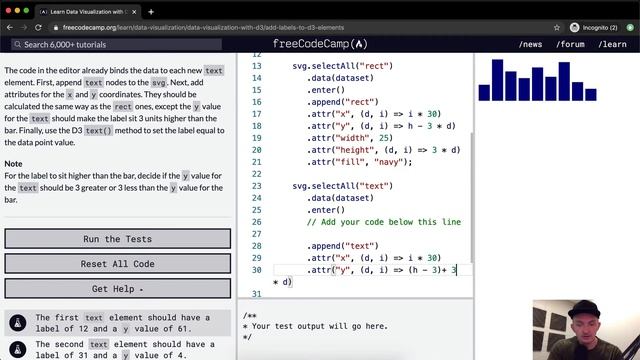Click the green extension icon beside Incognito
Viewport: 640px width, 360px height.
[x=630, y=27]
